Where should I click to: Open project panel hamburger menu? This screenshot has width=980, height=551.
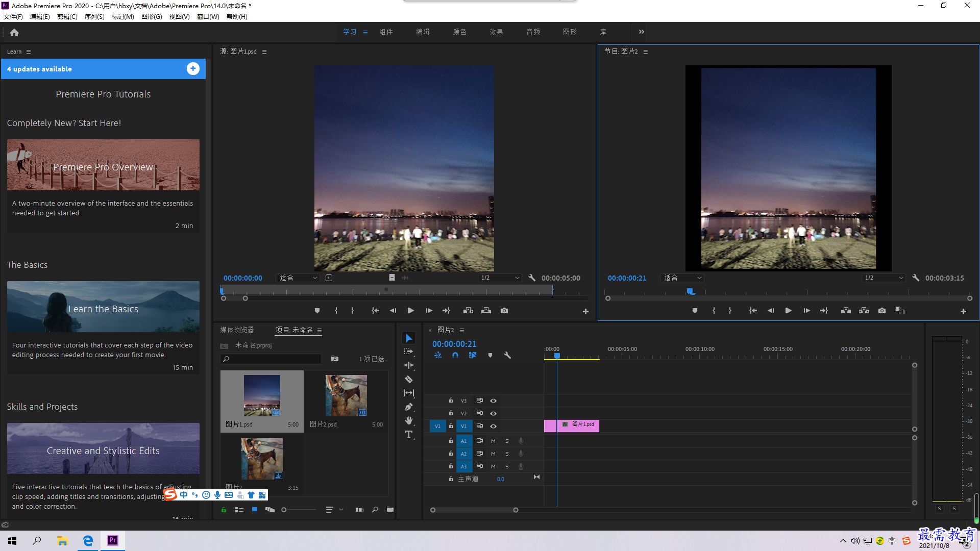(x=320, y=330)
